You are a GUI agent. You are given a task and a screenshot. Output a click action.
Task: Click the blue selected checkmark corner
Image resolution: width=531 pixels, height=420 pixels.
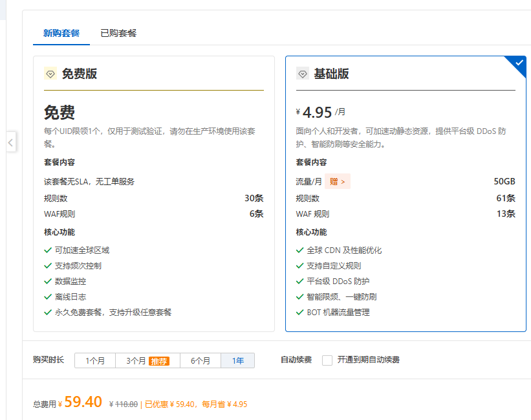pyautogui.click(x=518, y=63)
